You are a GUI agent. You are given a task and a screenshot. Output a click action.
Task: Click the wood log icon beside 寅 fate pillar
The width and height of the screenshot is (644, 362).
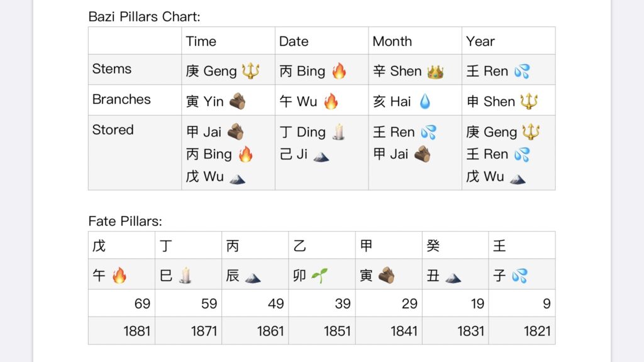coord(386,275)
